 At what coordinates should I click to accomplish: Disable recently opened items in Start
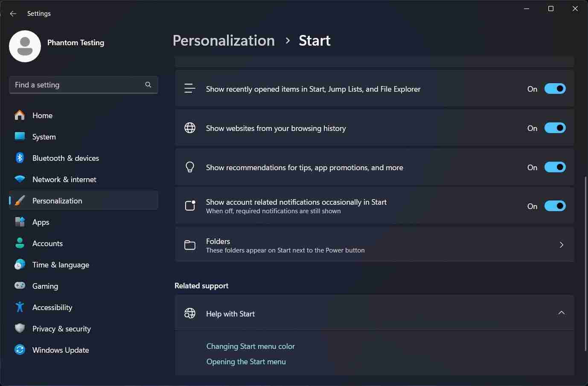click(555, 89)
